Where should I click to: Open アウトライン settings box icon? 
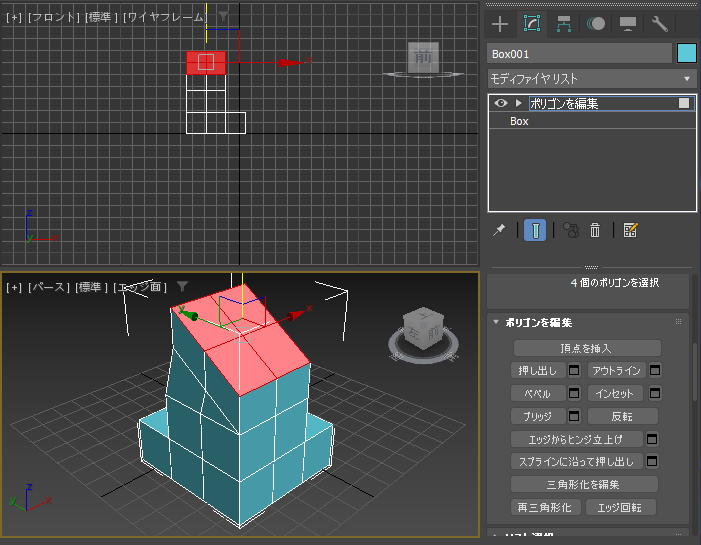(655, 370)
